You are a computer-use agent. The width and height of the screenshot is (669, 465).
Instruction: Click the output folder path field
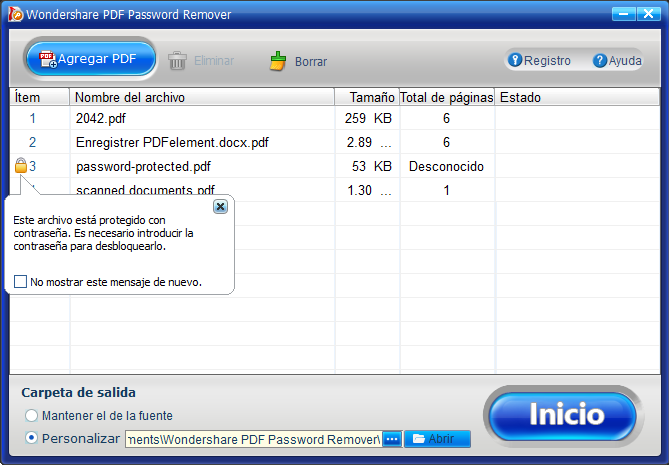point(253,439)
